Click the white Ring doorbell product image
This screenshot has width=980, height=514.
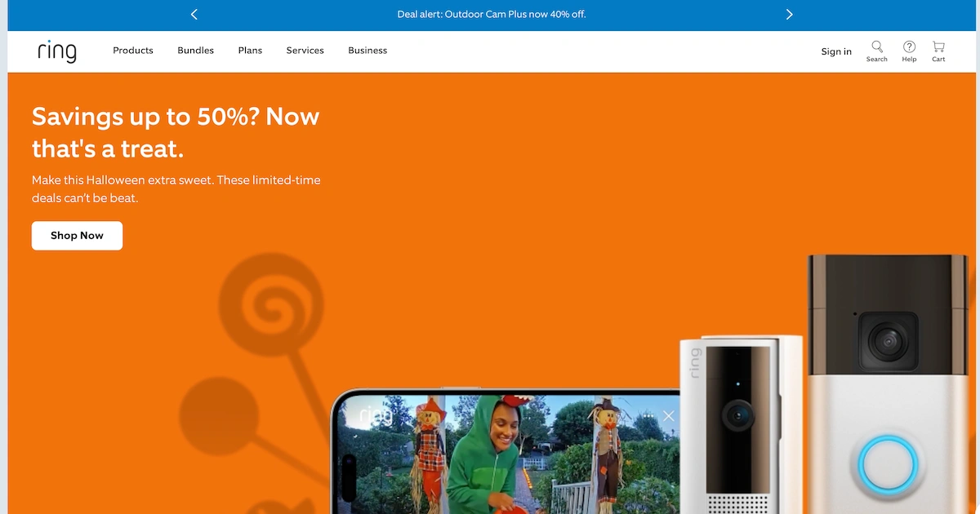coord(742,424)
